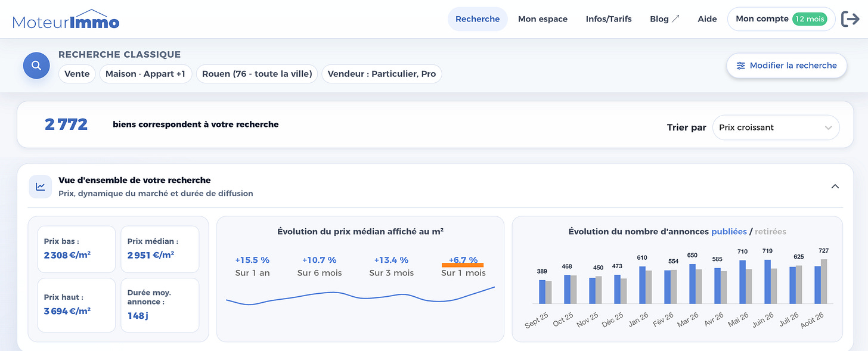The width and height of the screenshot is (868, 351).
Task: Click the logout arrow icon
Action: pos(850,19)
